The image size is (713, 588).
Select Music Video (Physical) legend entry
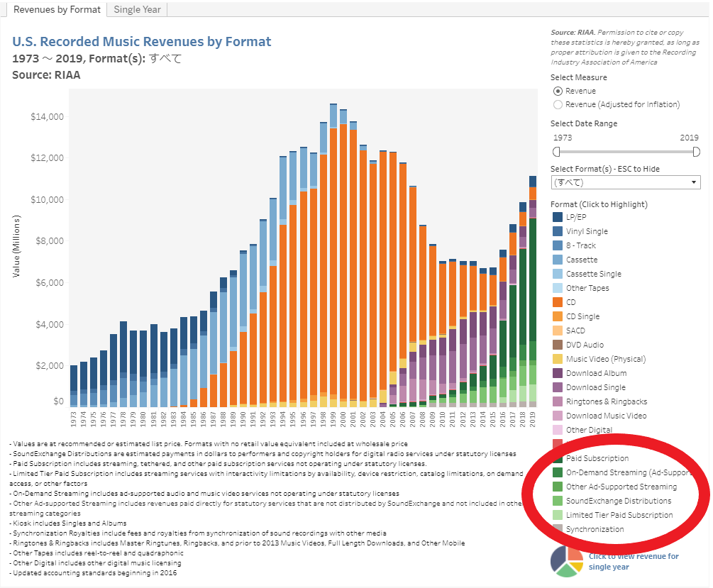(602, 359)
